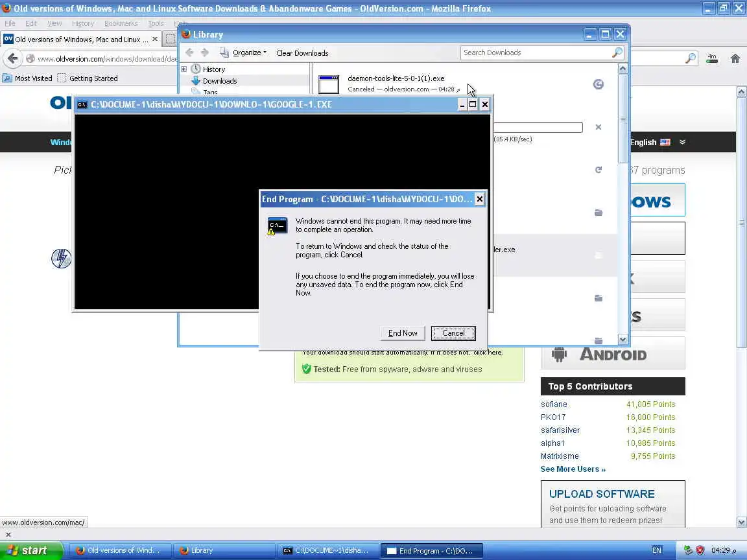Screen dimensions: 747x560
Task: Close the OldVersion browser tab
Action: click(x=155, y=39)
